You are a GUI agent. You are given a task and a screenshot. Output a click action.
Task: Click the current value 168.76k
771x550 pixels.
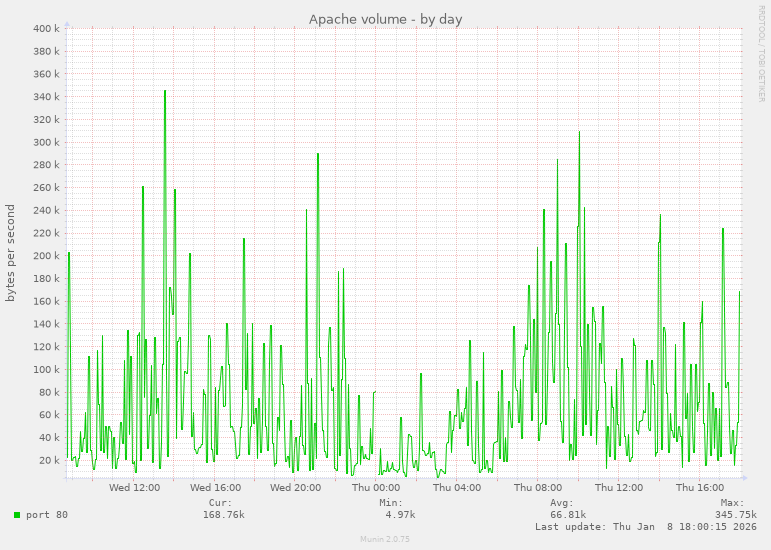[x=224, y=515]
